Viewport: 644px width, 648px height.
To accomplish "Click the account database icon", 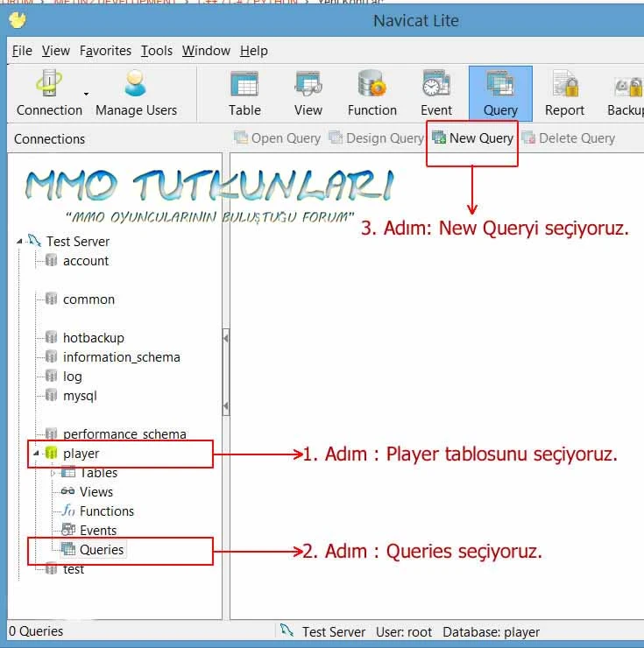I will pos(52,260).
